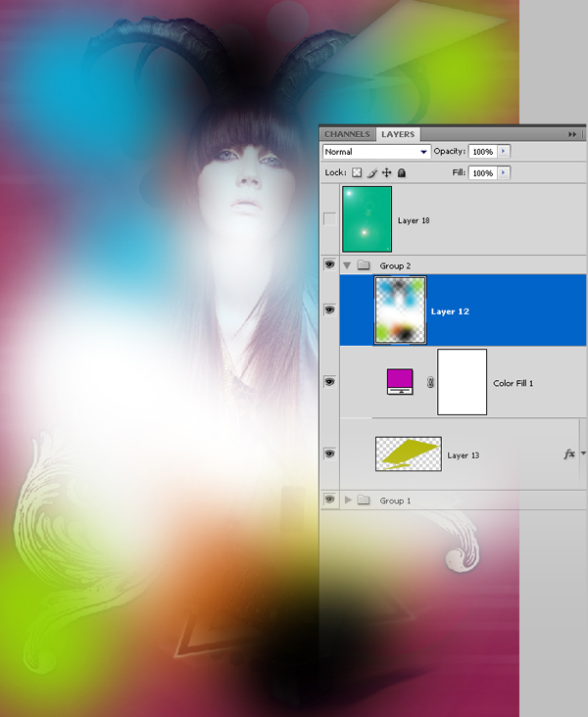The width and height of the screenshot is (588, 717).
Task: Select the Color Fill 1 name
Action: tap(513, 383)
